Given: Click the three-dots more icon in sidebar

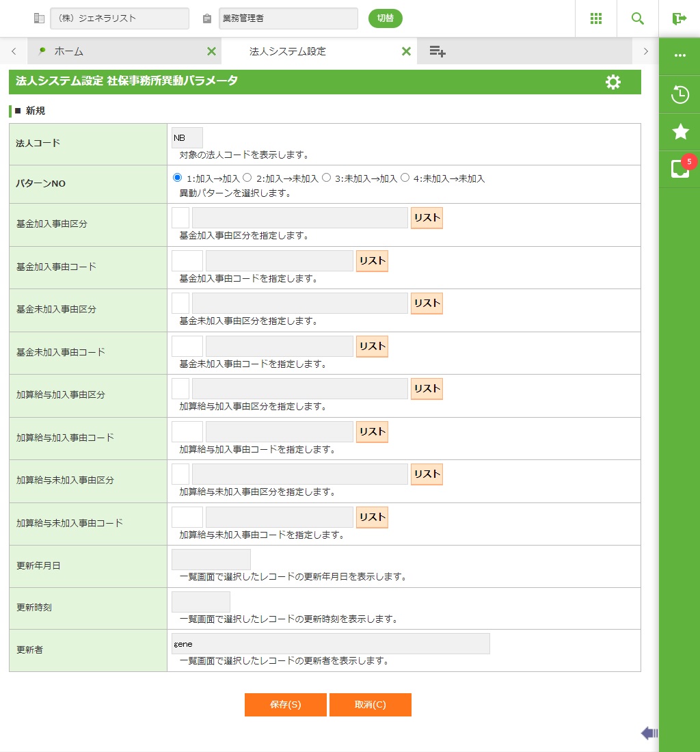Looking at the screenshot, I should [x=679, y=55].
